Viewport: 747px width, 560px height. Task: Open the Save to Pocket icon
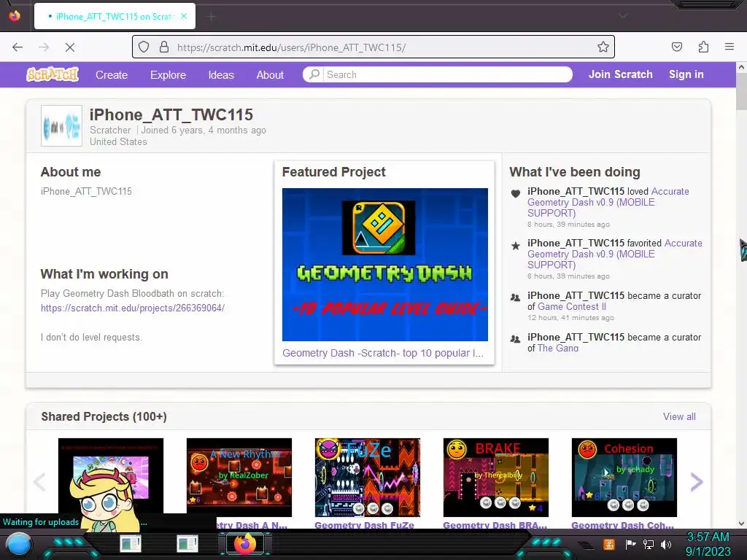(x=677, y=47)
